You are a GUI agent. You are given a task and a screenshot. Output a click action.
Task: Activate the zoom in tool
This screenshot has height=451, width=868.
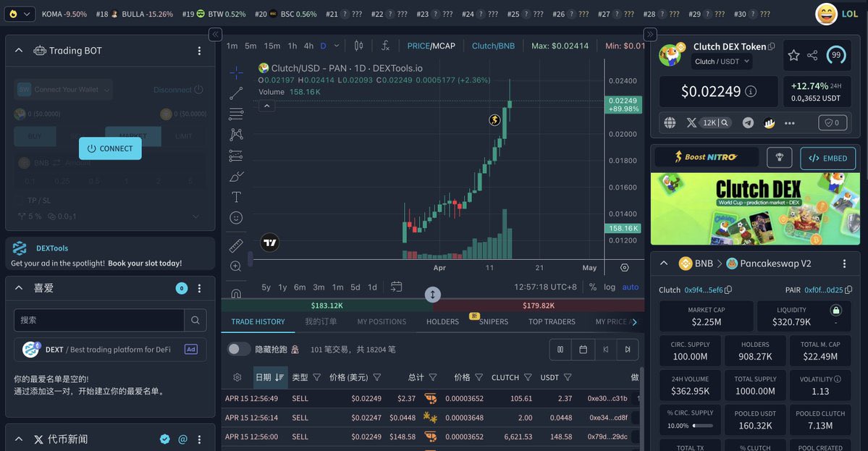(x=236, y=266)
